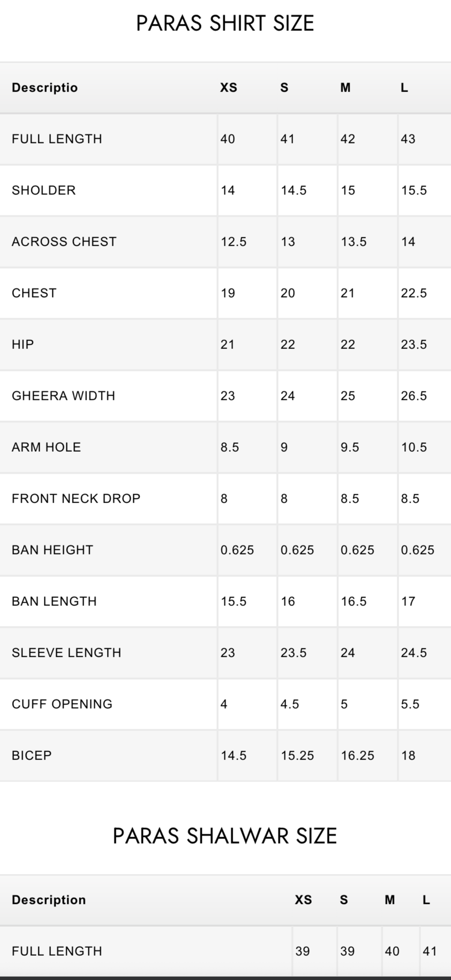Click the BICEP value 16.25 for size M
451x980 pixels.
(x=358, y=755)
